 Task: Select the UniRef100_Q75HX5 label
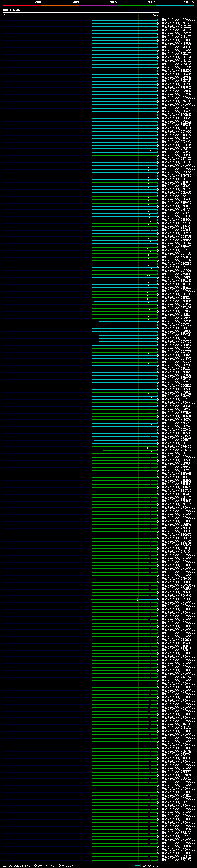[176, 240]
